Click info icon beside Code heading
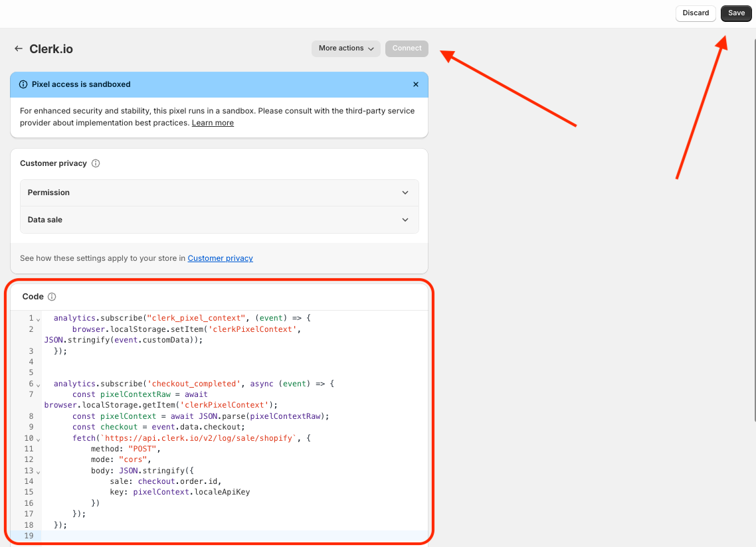Image resolution: width=756 pixels, height=547 pixels. pyautogui.click(x=52, y=297)
